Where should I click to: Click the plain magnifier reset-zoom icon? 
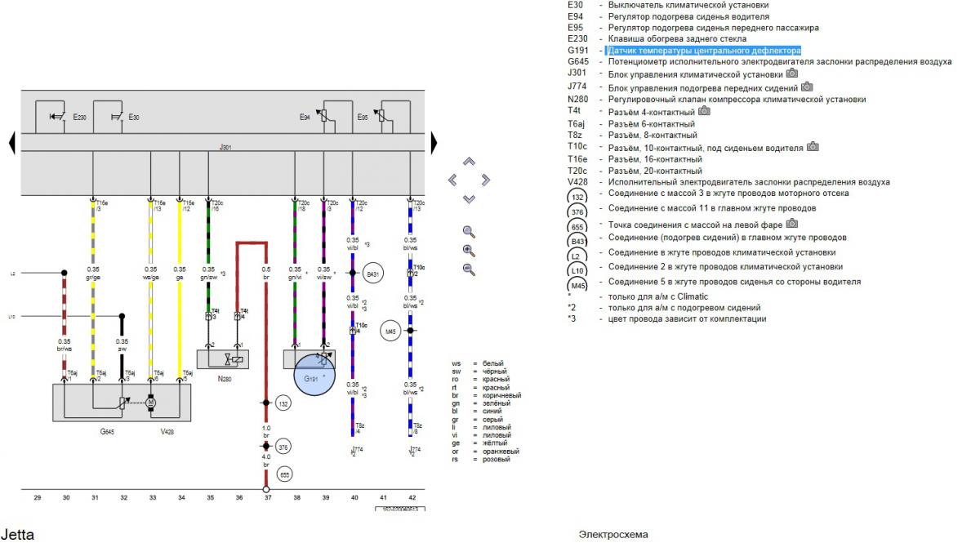pyautogui.click(x=469, y=232)
